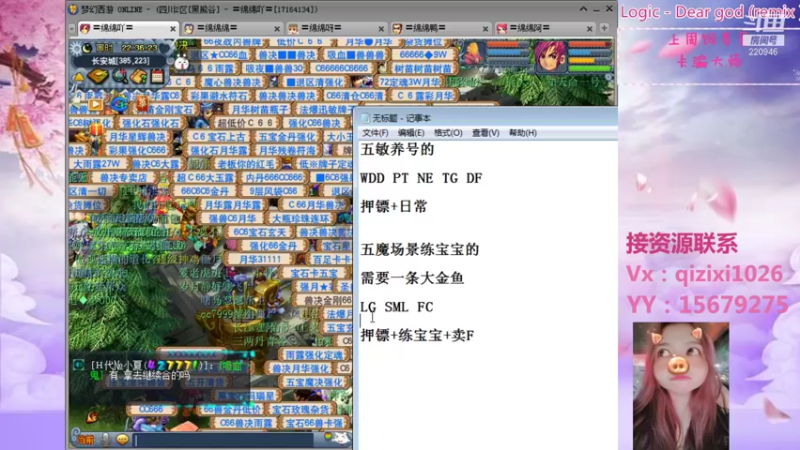Switch to the =绵绵鸭= tab
Screen dimensions: 800x450
click(x=440, y=28)
